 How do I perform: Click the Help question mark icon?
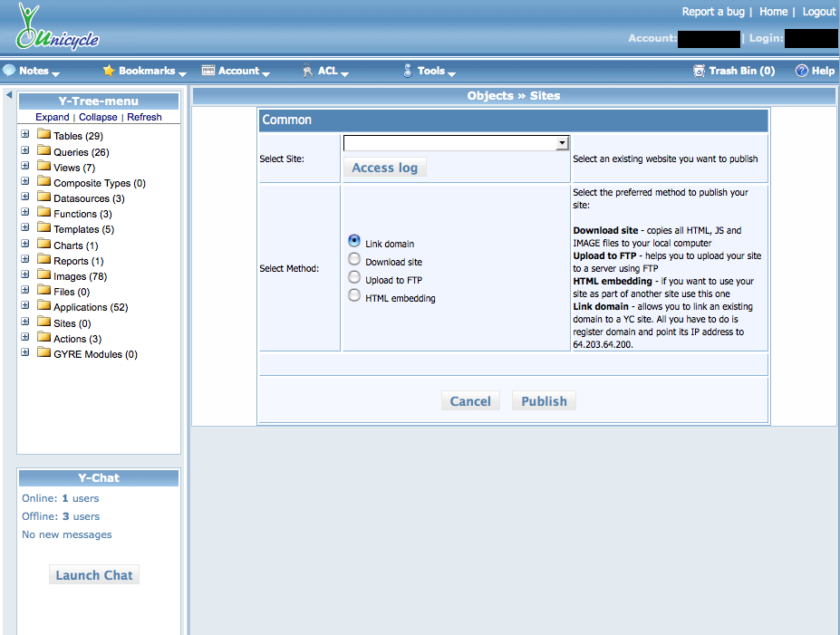pyautogui.click(x=801, y=71)
